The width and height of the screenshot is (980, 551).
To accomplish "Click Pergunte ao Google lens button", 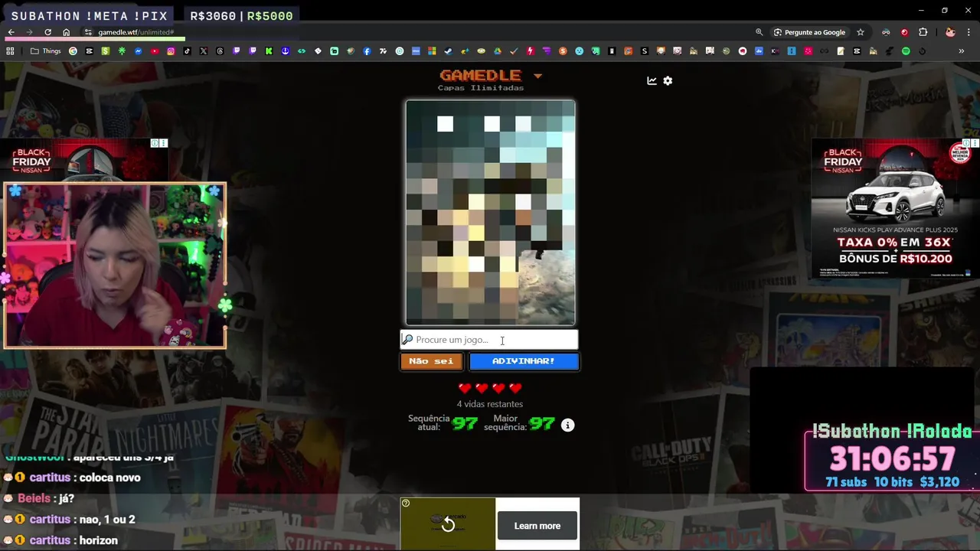I will point(809,32).
